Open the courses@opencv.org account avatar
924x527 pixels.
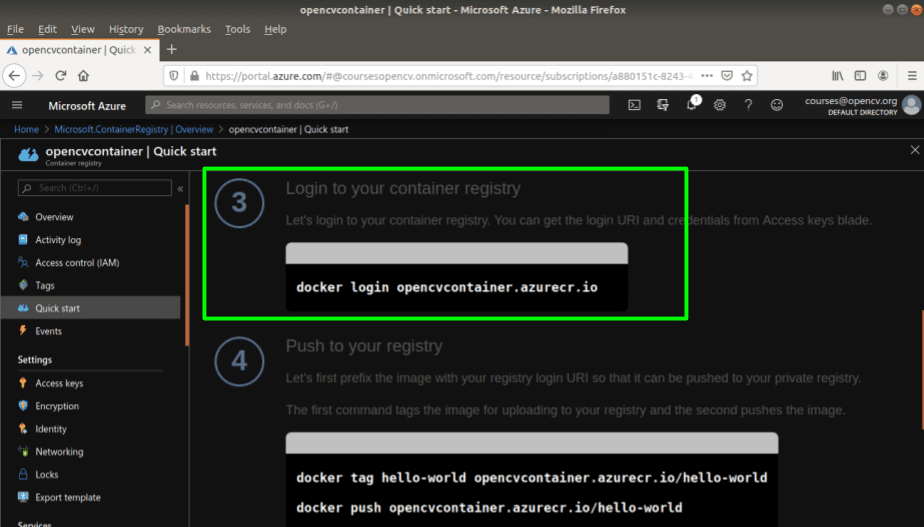pyautogui.click(x=911, y=105)
